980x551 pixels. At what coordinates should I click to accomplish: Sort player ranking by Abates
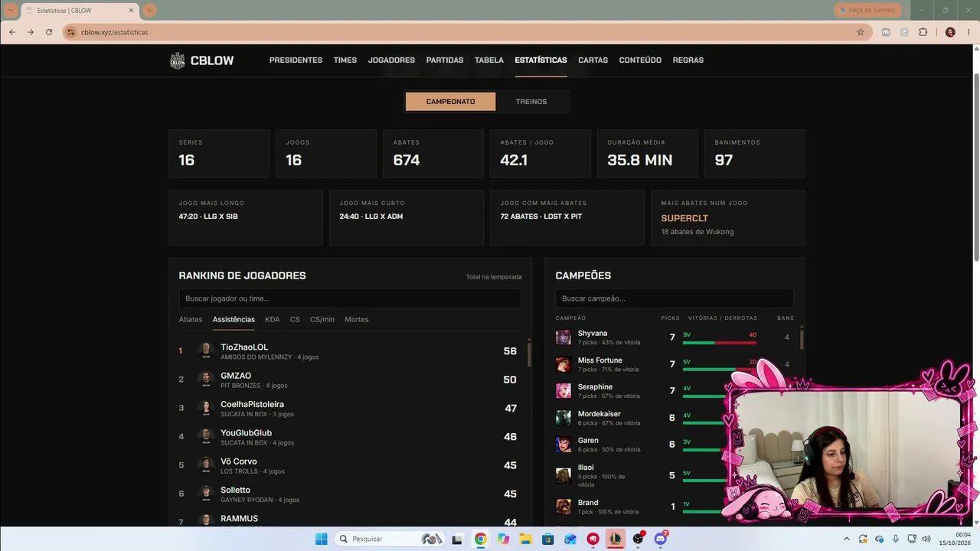coord(191,319)
